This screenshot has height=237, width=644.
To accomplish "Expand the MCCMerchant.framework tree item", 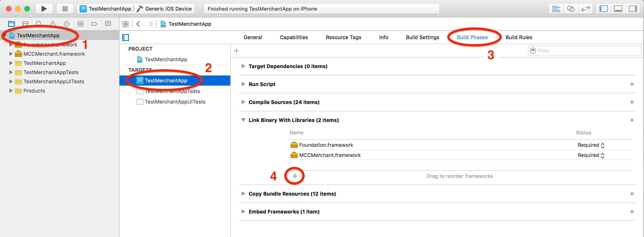I will 11,54.
